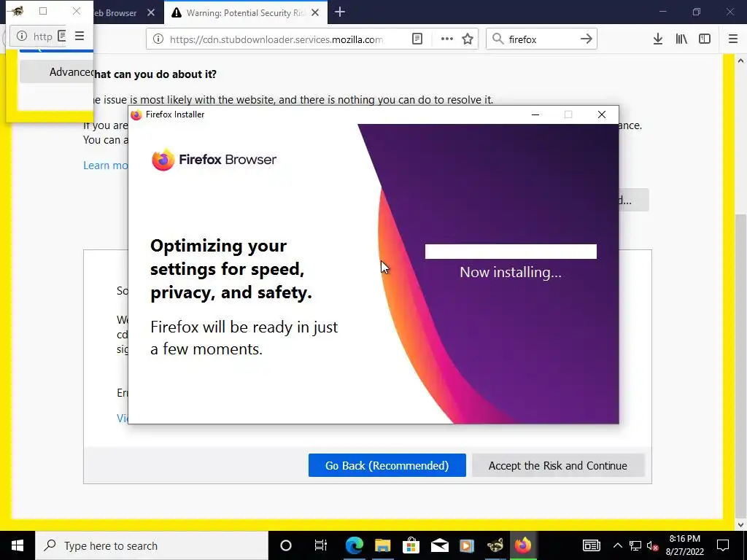Viewport: 747px width, 560px height.
Task: Open the Downloads panel icon
Action: (658, 39)
